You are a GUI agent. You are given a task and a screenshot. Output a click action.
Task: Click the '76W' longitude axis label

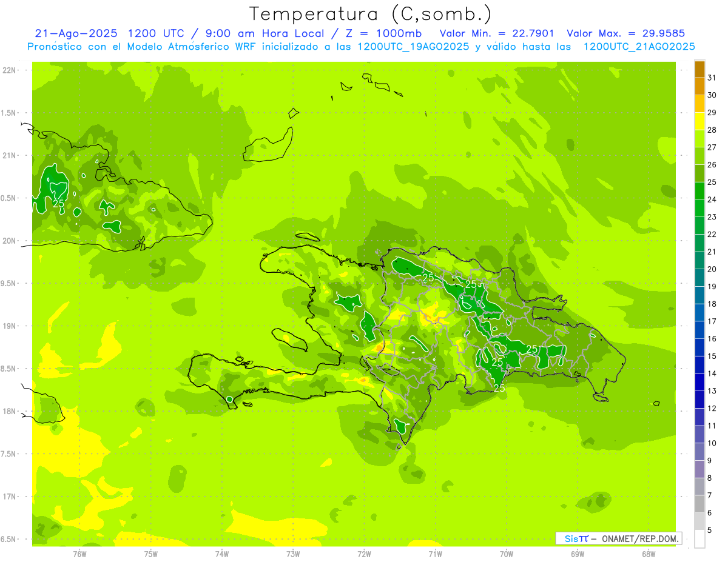pyautogui.click(x=79, y=554)
